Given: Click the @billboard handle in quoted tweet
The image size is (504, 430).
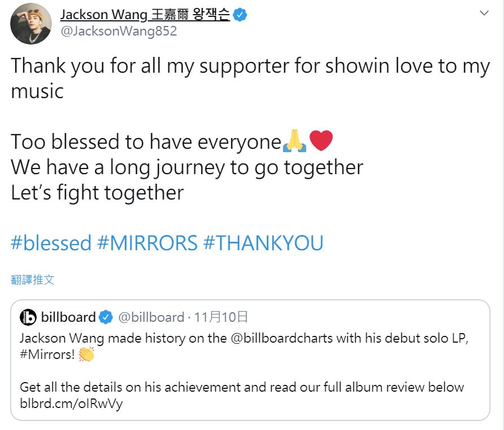Looking at the screenshot, I should [151, 317].
